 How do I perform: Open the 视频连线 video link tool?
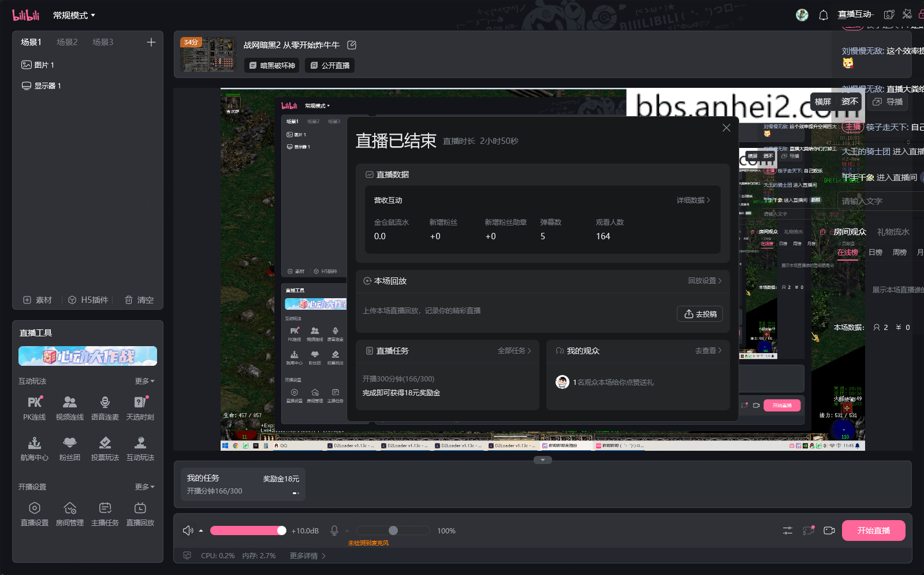(x=70, y=408)
